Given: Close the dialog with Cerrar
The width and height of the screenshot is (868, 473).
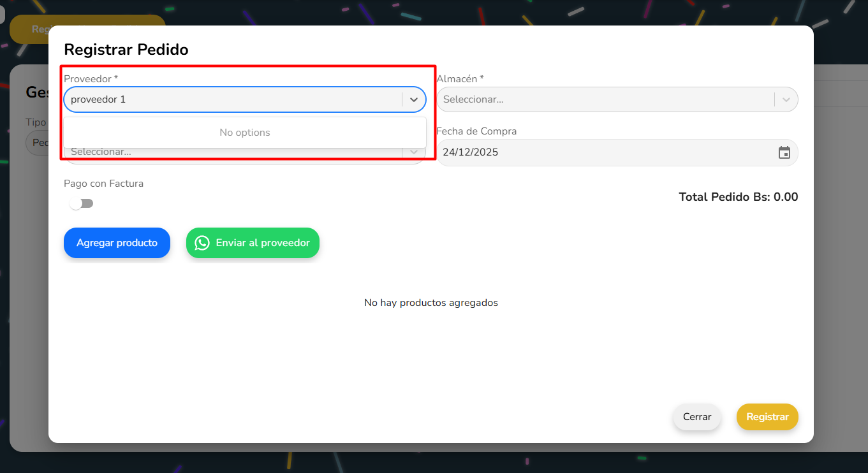Looking at the screenshot, I should click(696, 417).
